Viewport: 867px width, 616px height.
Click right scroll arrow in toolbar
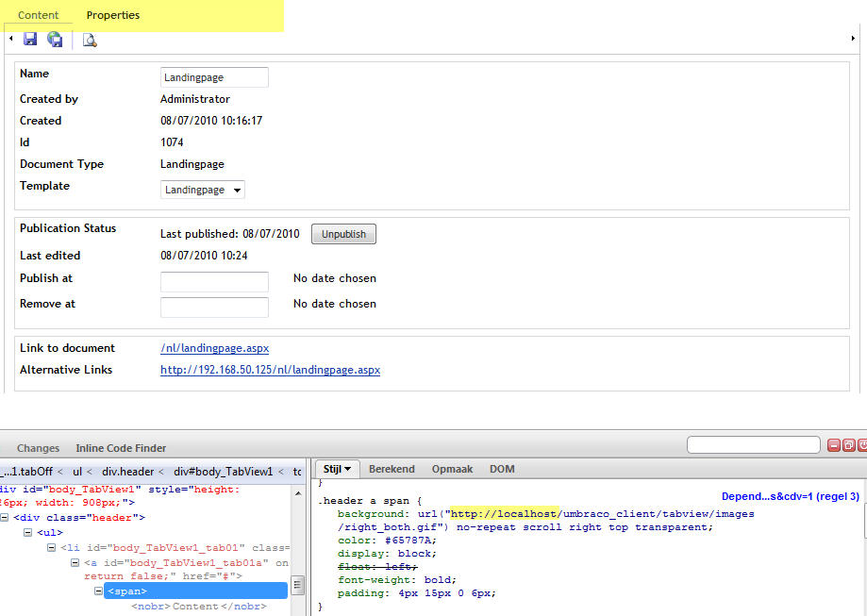[853, 39]
